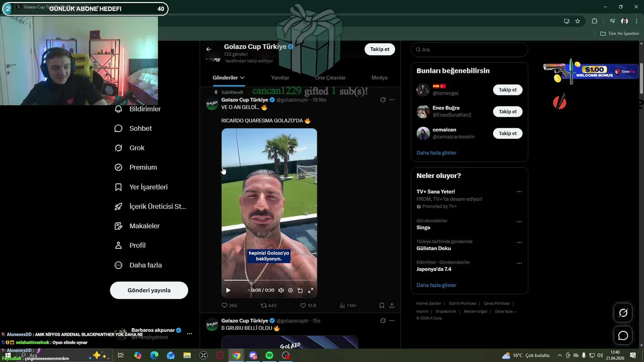Image resolution: width=644 pixels, height=362 pixels.
Task: Click the Gönderi yayınla button
Action: pos(149,290)
